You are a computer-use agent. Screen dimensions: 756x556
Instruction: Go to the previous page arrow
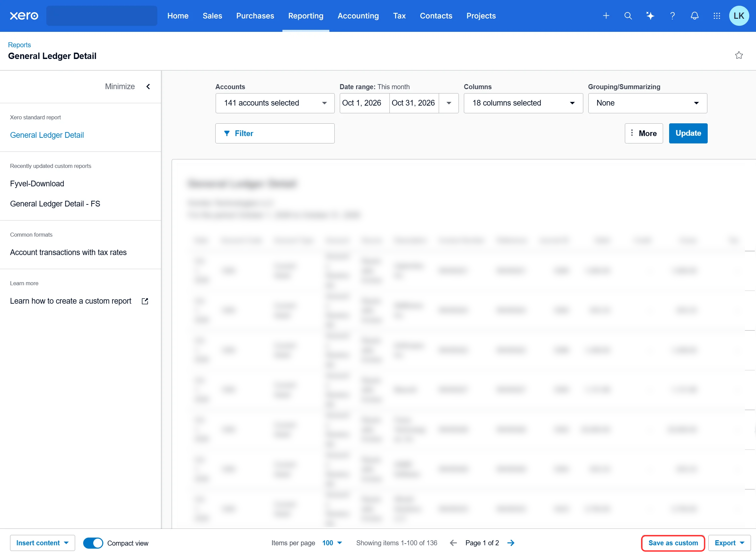tap(453, 543)
